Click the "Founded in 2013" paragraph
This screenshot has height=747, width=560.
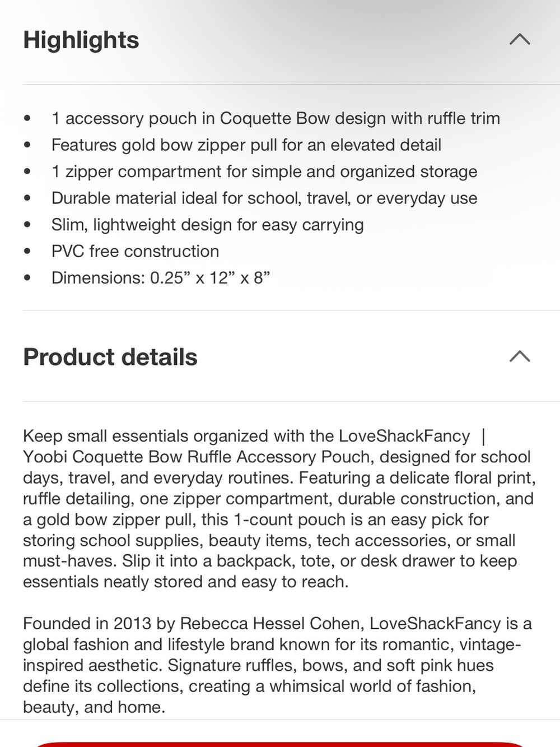(277, 665)
